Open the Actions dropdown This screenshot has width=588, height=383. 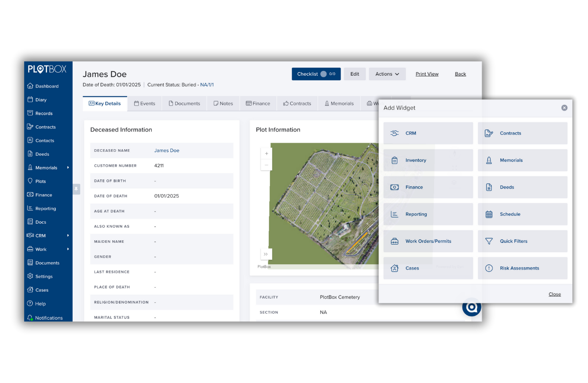pyautogui.click(x=387, y=74)
